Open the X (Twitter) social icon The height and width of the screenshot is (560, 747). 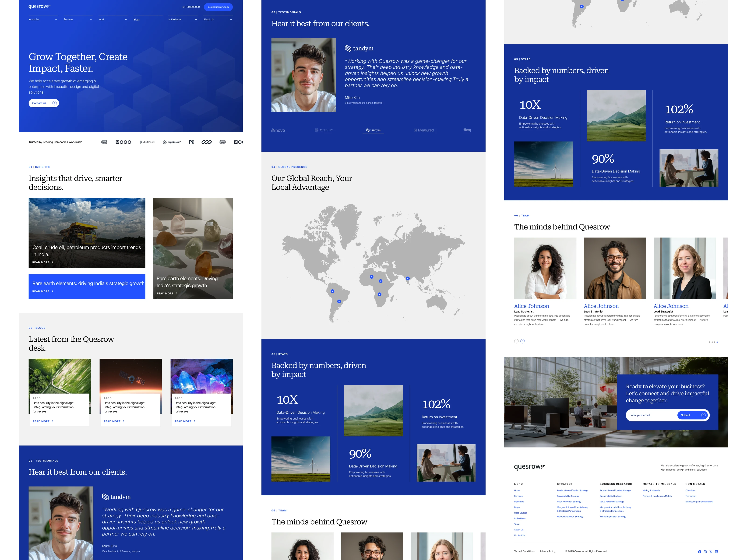[x=711, y=552]
